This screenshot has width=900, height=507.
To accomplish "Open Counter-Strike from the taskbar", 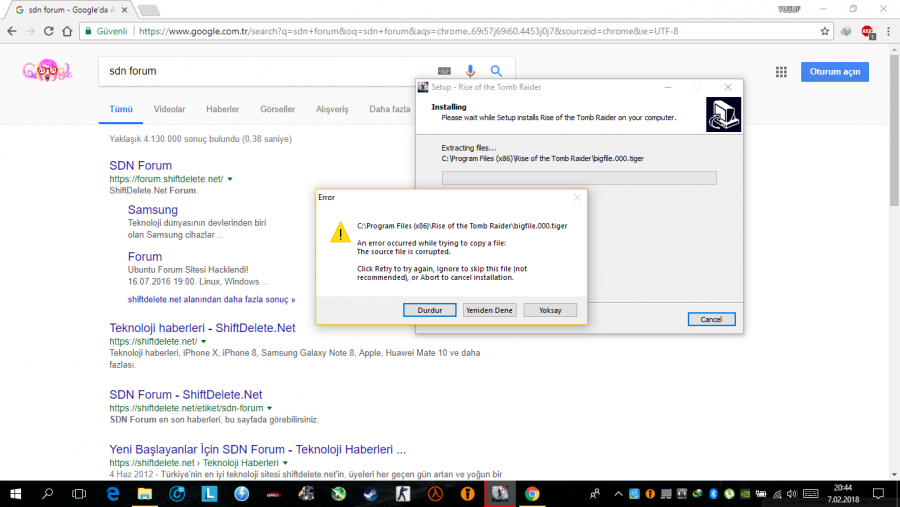I will click(403, 494).
